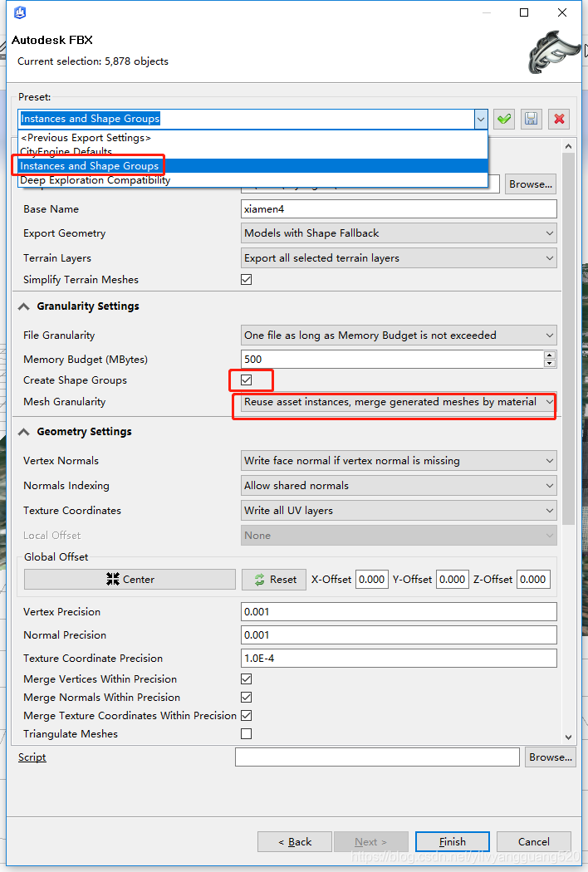Collapse Granularity Settings section

(23, 306)
